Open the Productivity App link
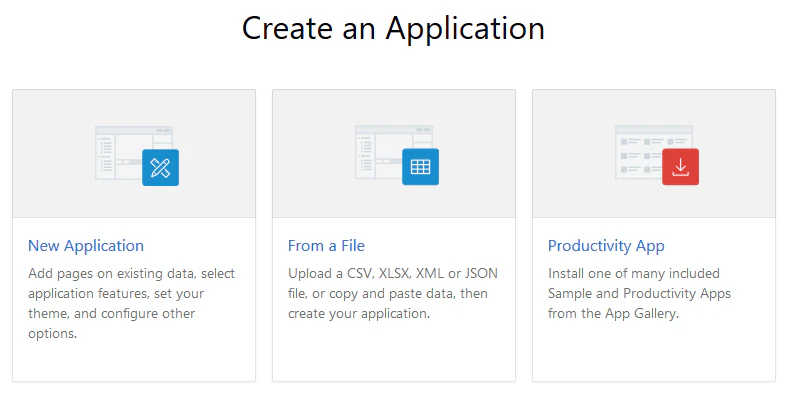The height and width of the screenshot is (402, 788). click(606, 246)
